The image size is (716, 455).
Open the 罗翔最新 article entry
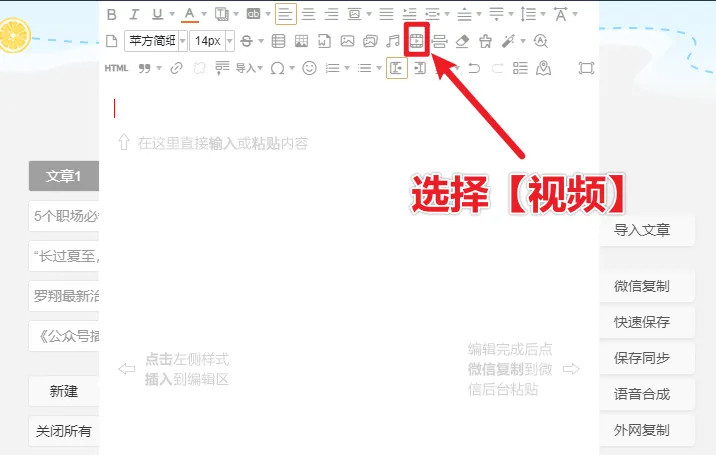(64, 296)
